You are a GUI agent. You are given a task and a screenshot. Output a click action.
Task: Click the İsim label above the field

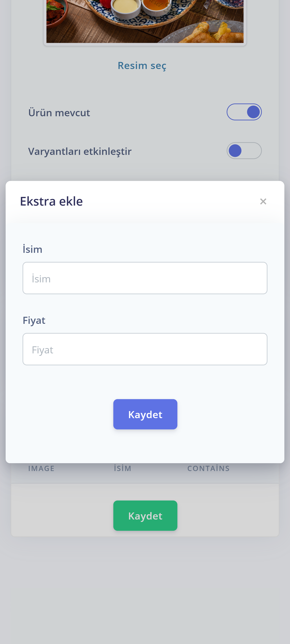pyautogui.click(x=33, y=249)
